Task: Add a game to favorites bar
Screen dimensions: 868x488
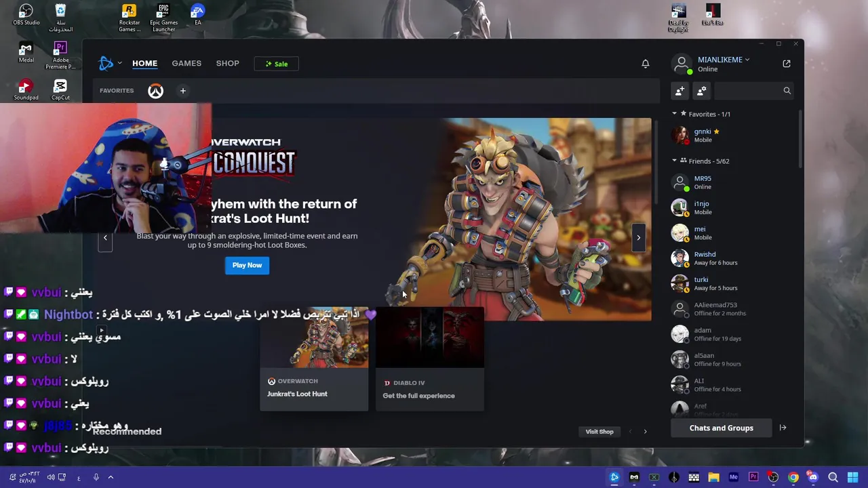Action: click(182, 91)
